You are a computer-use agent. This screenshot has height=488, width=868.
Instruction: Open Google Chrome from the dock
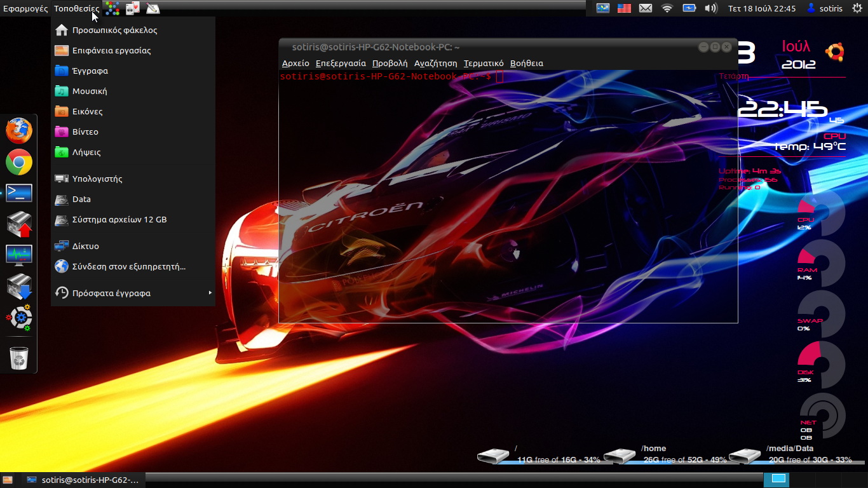click(x=19, y=163)
